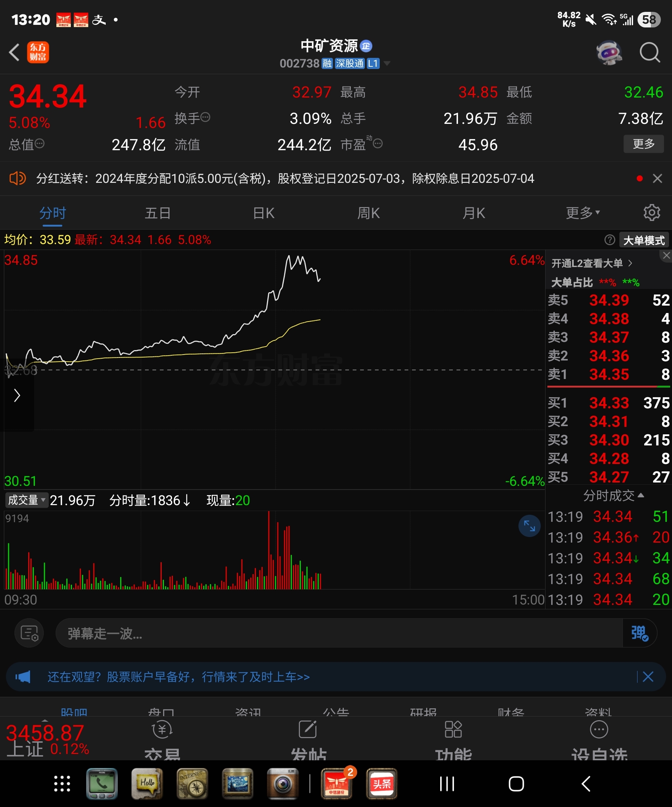Viewport: 672px width, 807px height.
Task: Tap the 深股通 badge
Action: 350,63
